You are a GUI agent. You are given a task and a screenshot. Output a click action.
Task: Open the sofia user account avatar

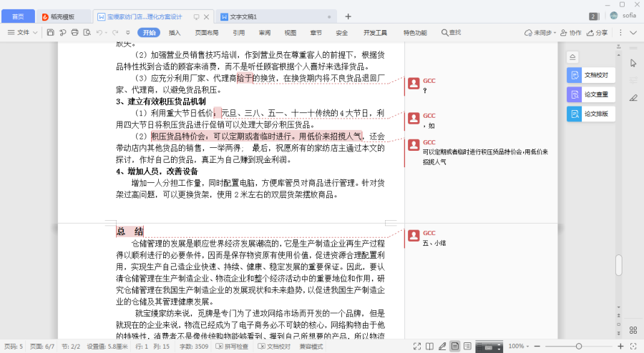(614, 16)
